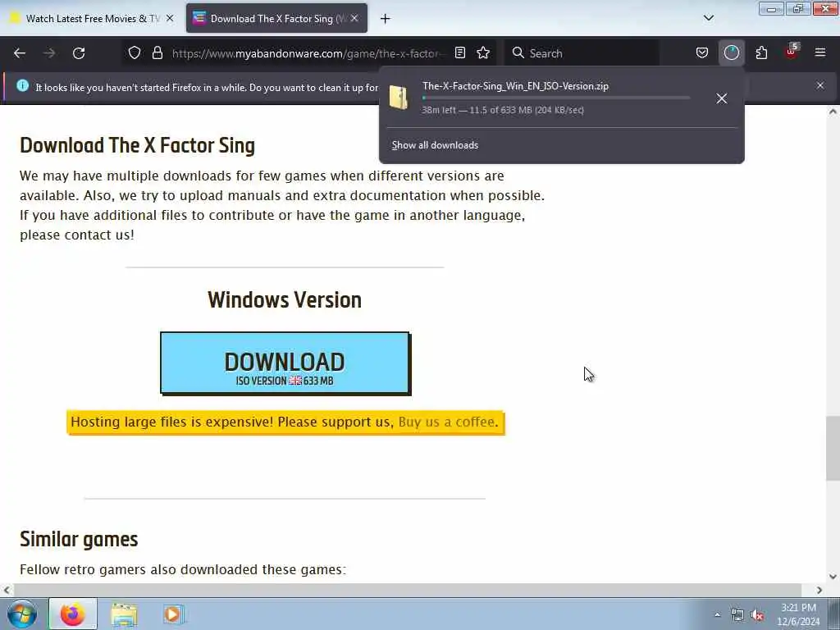Open the Windows Start menu orb

click(22, 614)
